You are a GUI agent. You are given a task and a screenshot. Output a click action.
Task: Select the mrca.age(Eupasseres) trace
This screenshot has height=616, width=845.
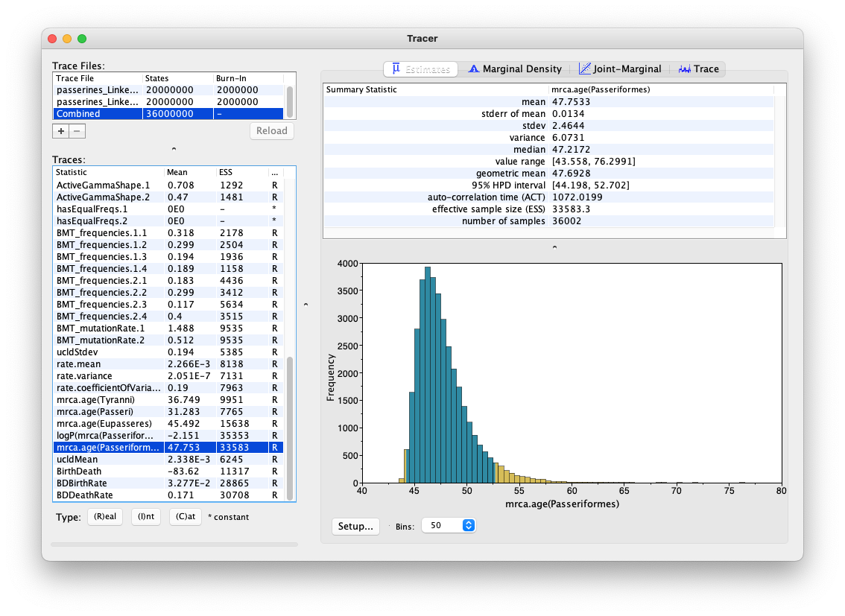coord(168,424)
